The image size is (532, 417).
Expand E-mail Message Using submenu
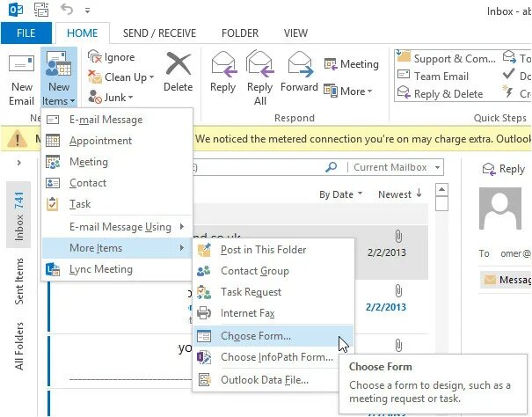click(x=117, y=226)
